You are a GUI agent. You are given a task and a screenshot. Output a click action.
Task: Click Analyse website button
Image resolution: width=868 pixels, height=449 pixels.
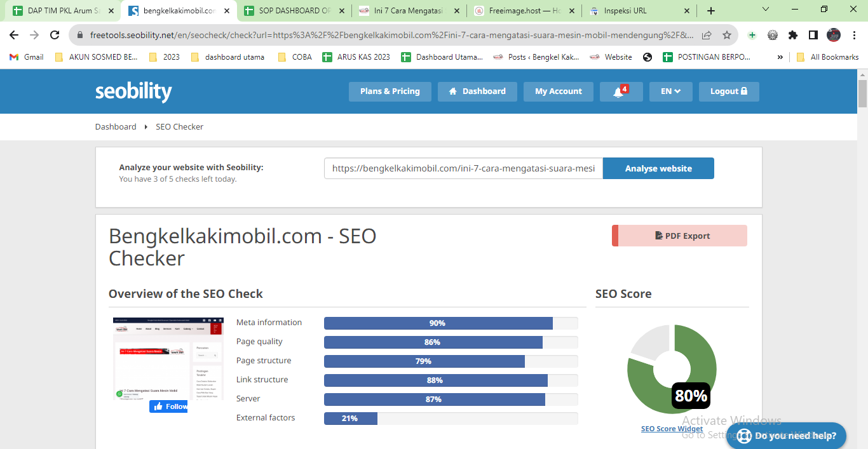[x=658, y=168]
